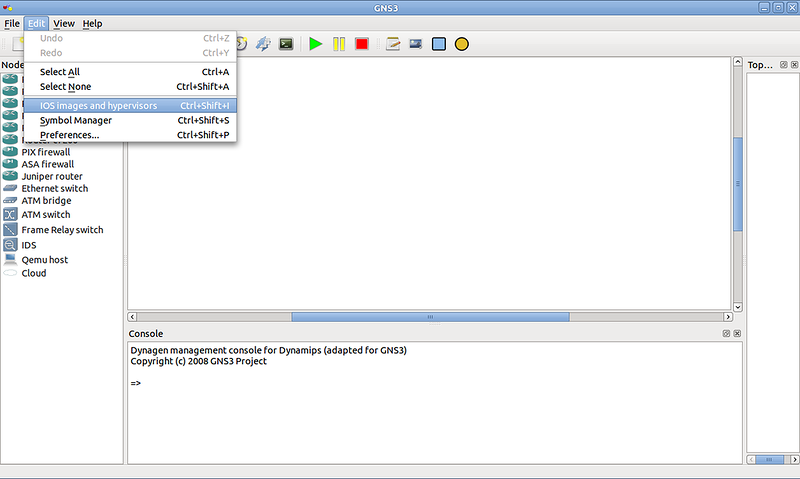Select the Draw rectangle tool
This screenshot has height=479, width=800.
[439, 44]
